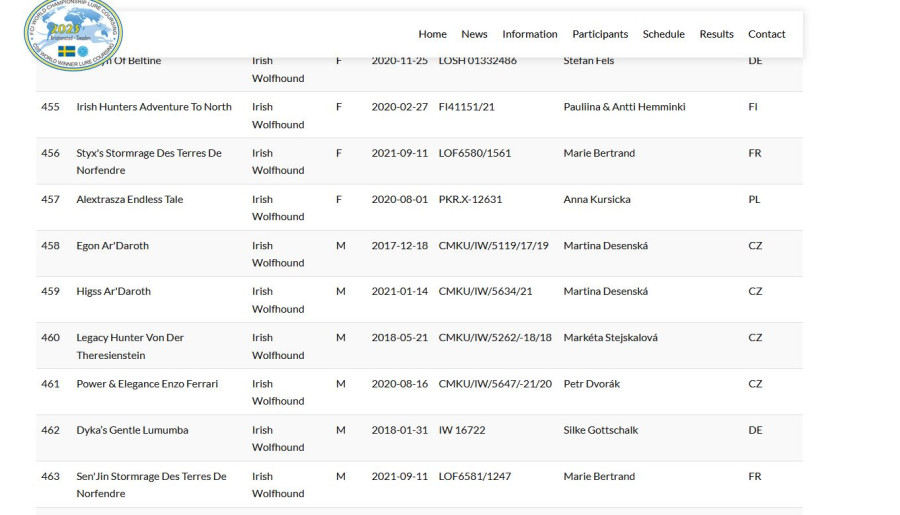Click registration LOF6581/1247
The image size is (900, 515).
click(475, 476)
